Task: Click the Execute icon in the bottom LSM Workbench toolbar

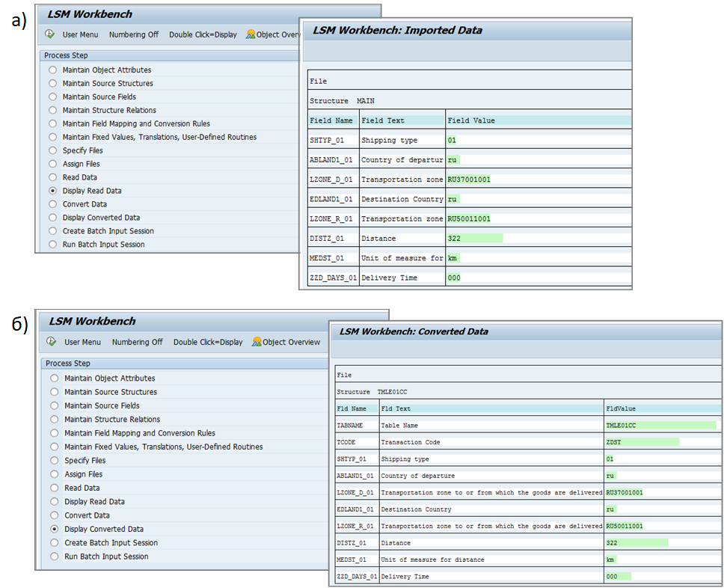Action: (x=52, y=342)
